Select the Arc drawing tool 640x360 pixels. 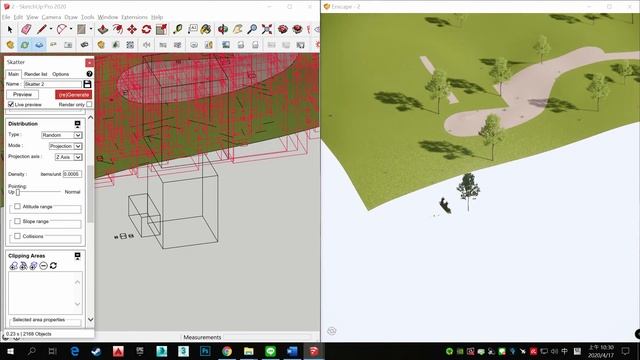click(62, 29)
